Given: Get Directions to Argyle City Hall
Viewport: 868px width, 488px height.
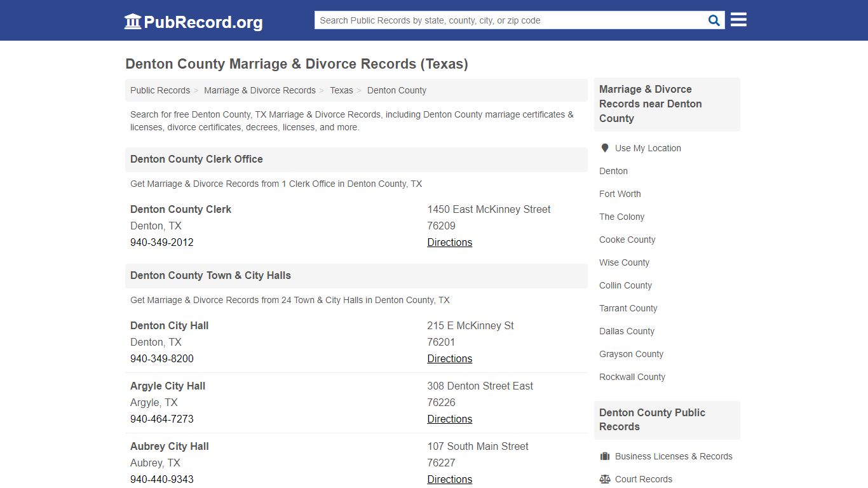Looking at the screenshot, I should point(450,419).
